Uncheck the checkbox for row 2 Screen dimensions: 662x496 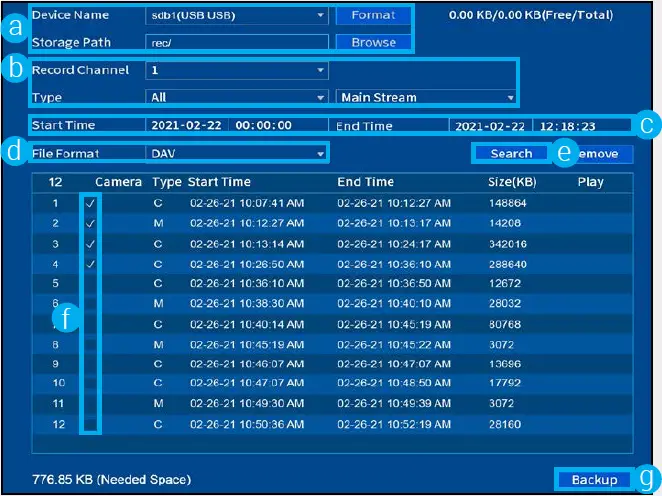tap(90, 223)
